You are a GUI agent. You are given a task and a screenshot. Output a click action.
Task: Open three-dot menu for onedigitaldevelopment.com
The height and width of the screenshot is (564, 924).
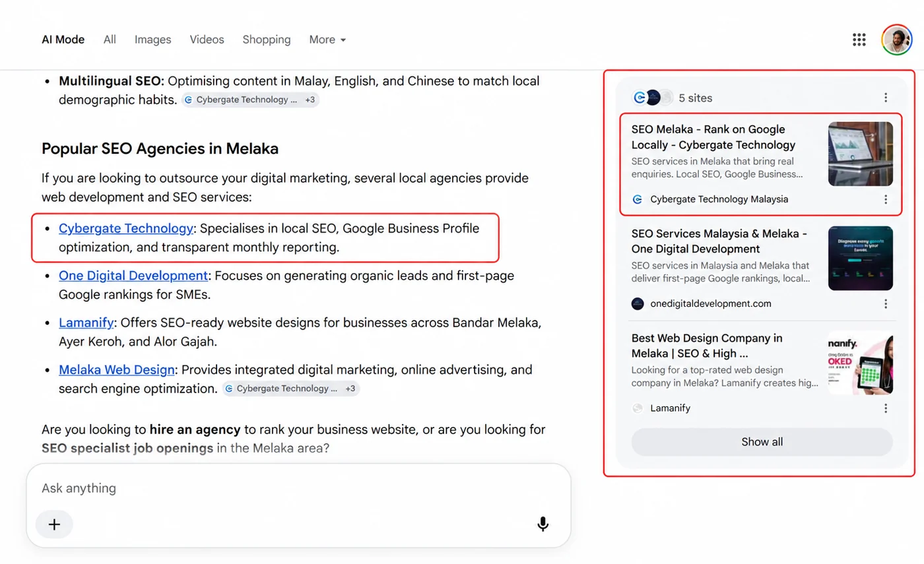(886, 304)
